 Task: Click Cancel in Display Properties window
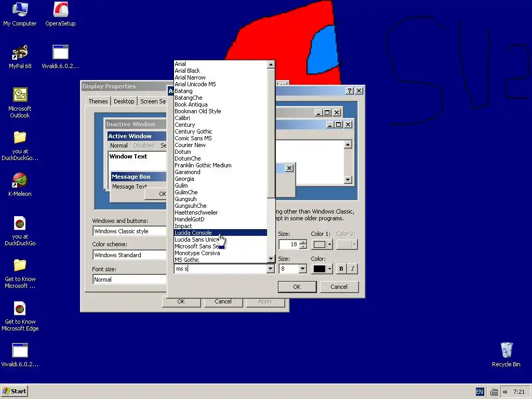223,301
